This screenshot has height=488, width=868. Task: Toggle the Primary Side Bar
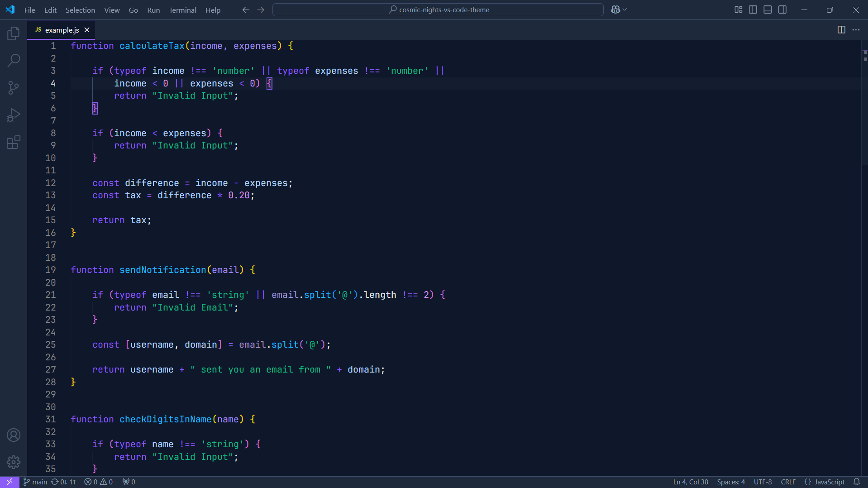pyautogui.click(x=753, y=10)
